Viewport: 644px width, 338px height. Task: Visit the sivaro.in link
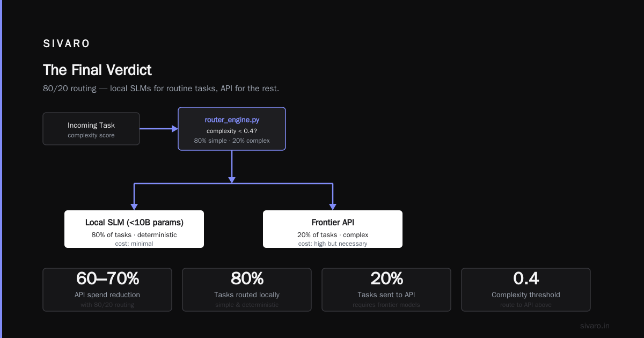click(x=595, y=326)
